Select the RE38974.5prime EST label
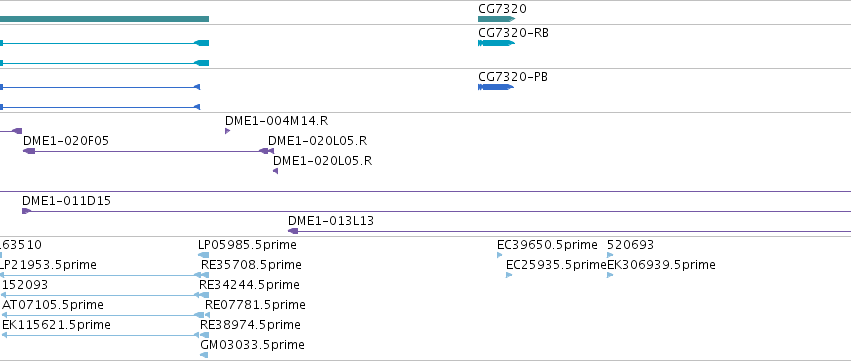This screenshot has width=851, height=361. (250, 325)
